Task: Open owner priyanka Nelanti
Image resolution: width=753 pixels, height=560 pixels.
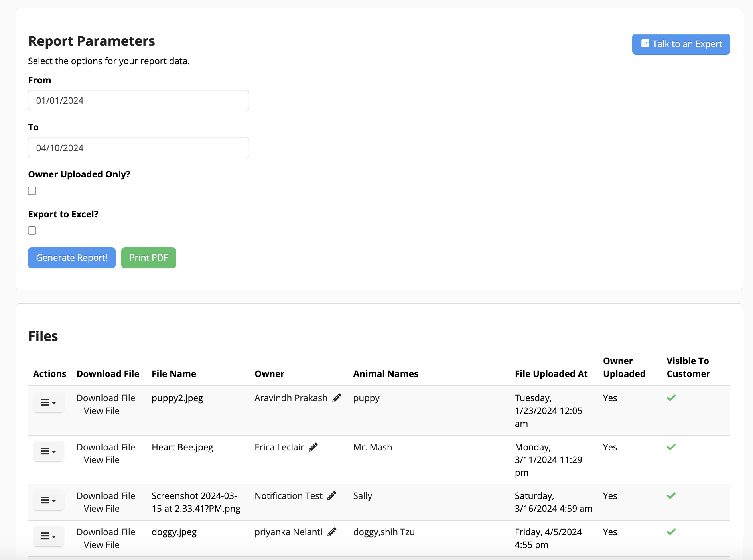Action: 288,532
